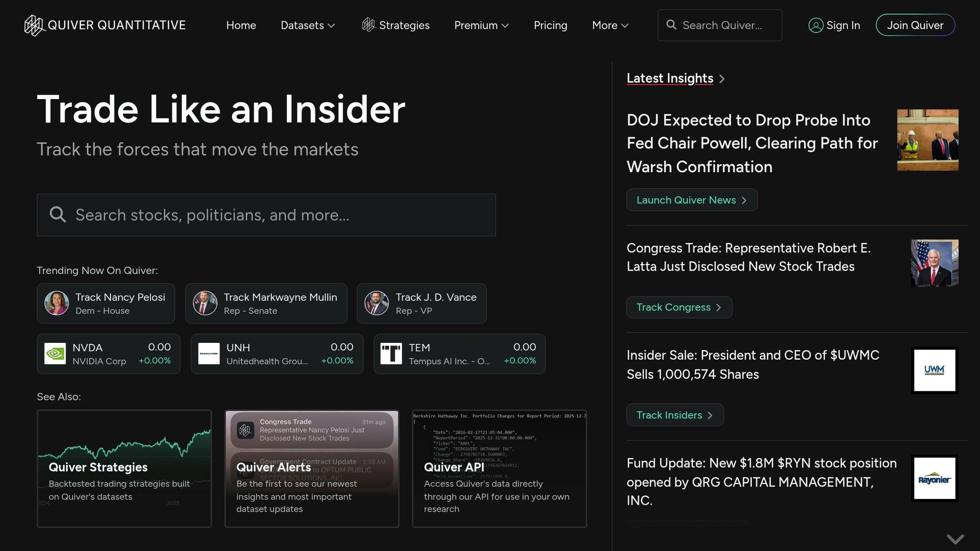
Task: Click the UWM company logo thumbnail
Action: pos(935,370)
